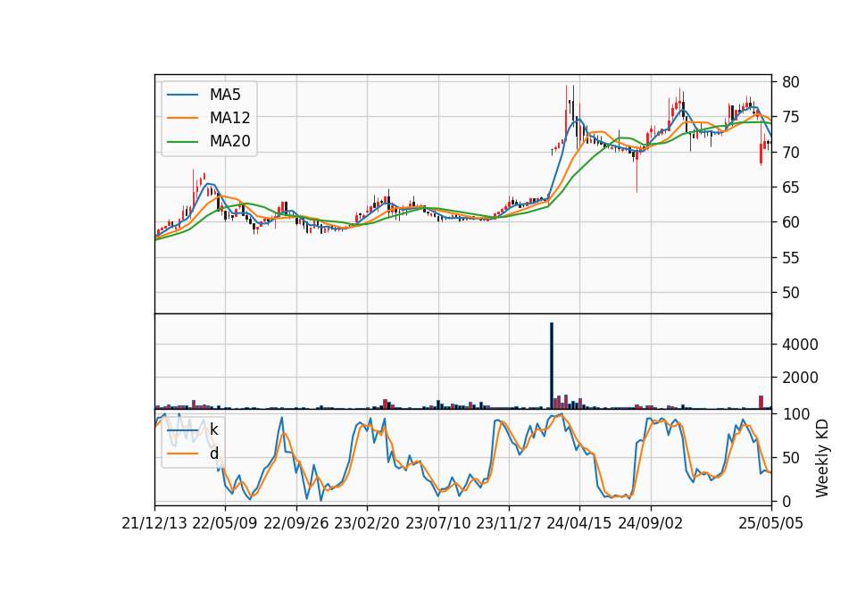The image size is (857, 616).
Task: Click the 22/05/09 date tick label
Action: click(x=225, y=523)
